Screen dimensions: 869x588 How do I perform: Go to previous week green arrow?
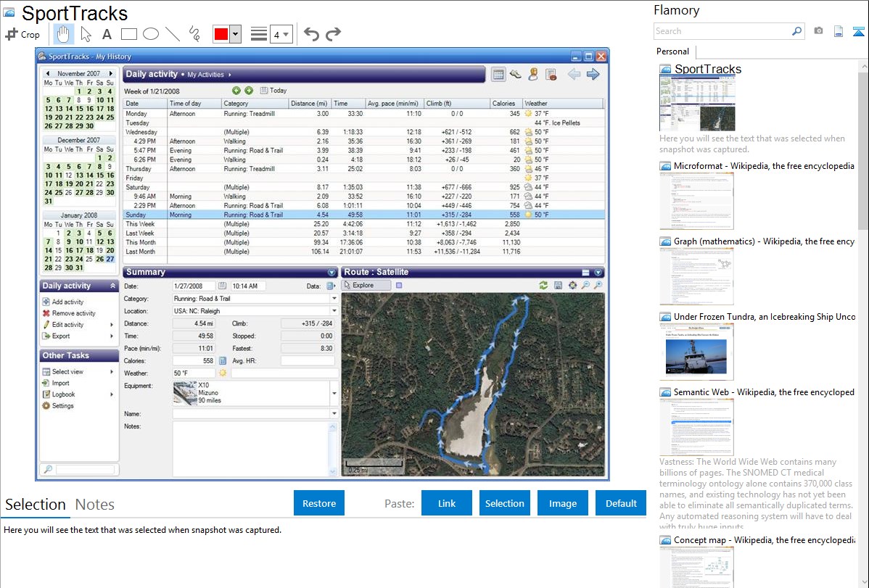[236, 91]
